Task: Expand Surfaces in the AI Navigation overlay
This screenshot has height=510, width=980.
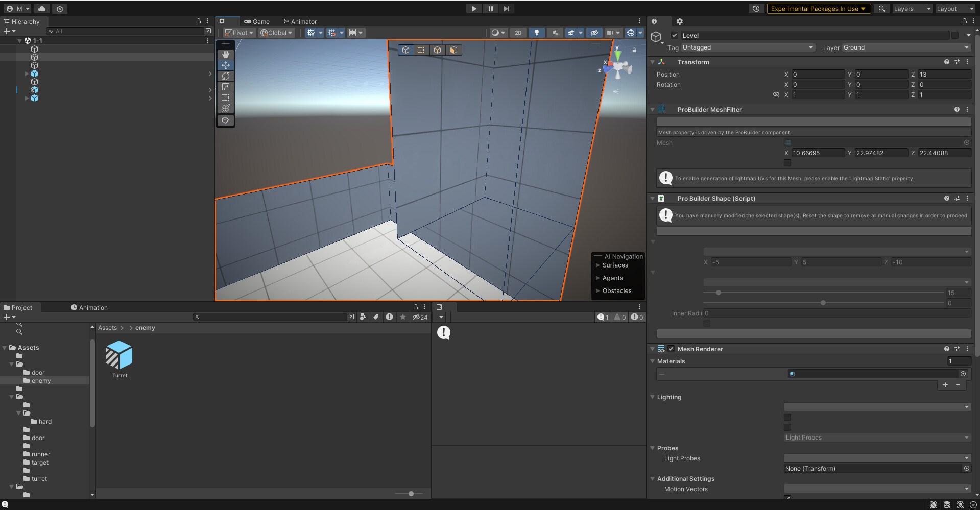Action: coord(598,265)
